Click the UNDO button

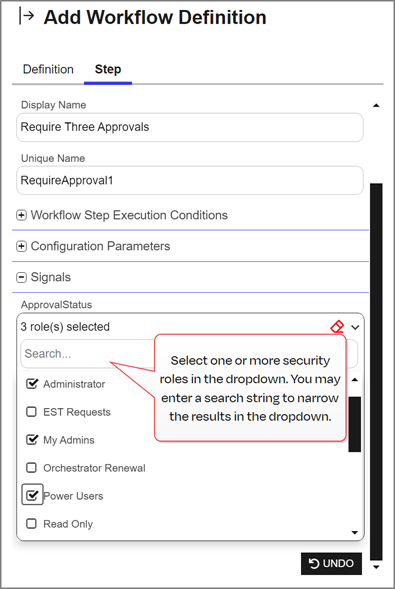(331, 563)
